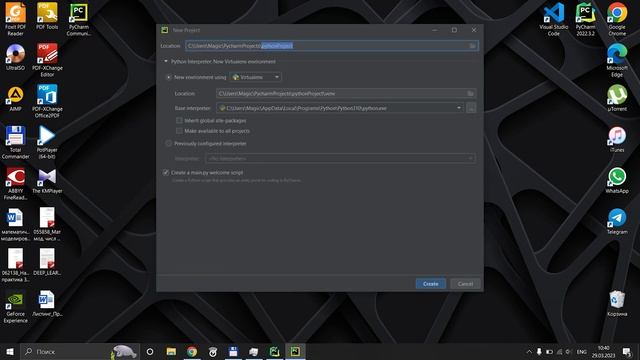This screenshot has height=360, width=640.
Task: Minimize the New Project dialog
Action: [435, 30]
